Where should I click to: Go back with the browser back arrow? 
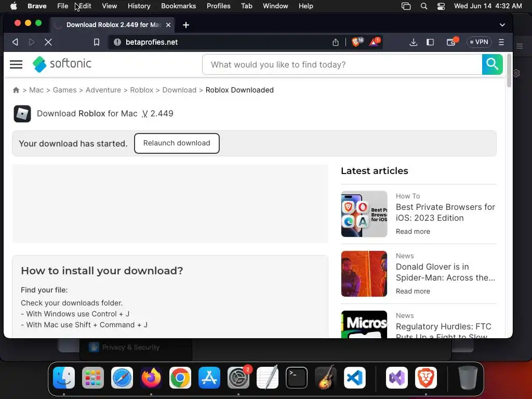pyautogui.click(x=15, y=42)
